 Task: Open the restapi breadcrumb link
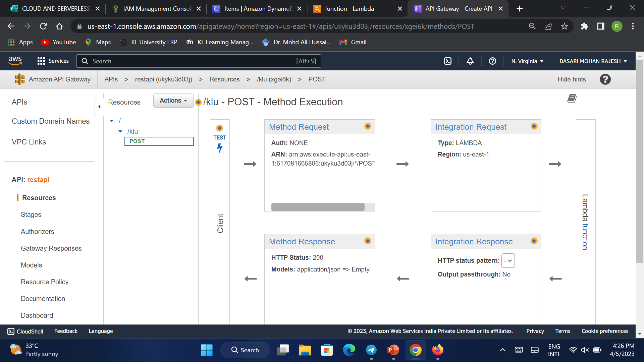pyautogui.click(x=164, y=79)
